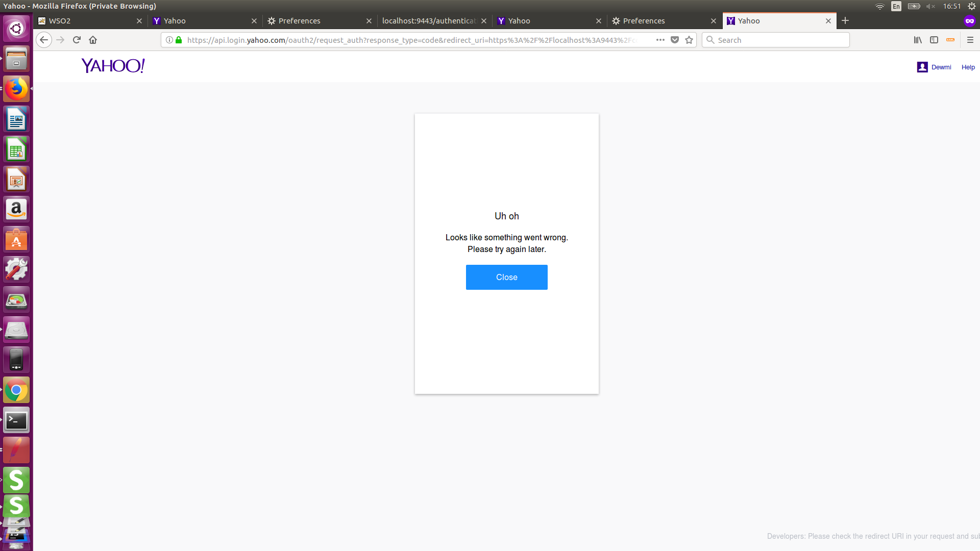
Task: Open the system volume indicator
Action: click(x=930, y=6)
